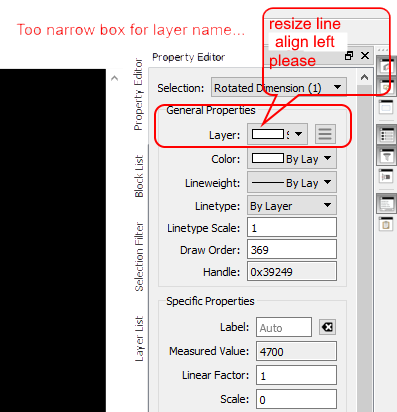397x412 pixels.
Task: Click the Measured Value field showing 4700
Action: [x=296, y=351]
